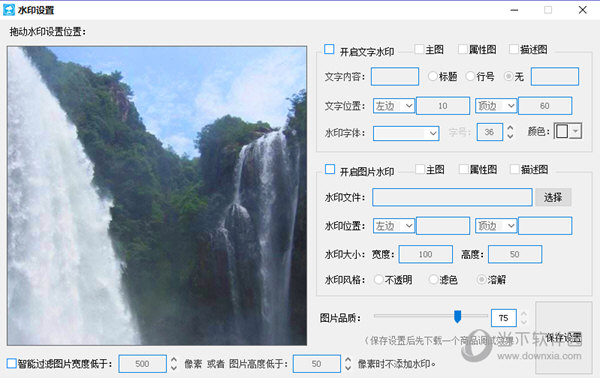The width and height of the screenshot is (600, 378).
Task: Click the 颜色 color swatch
Action: point(562,131)
